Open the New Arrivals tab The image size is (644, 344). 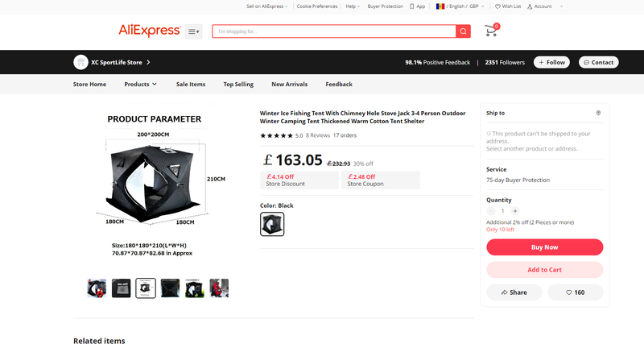coord(289,84)
